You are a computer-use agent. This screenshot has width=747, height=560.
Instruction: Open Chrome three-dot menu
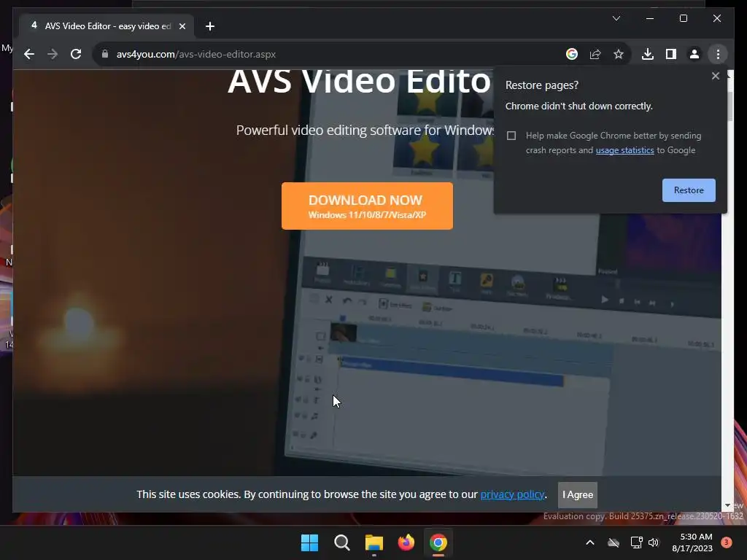coord(718,54)
